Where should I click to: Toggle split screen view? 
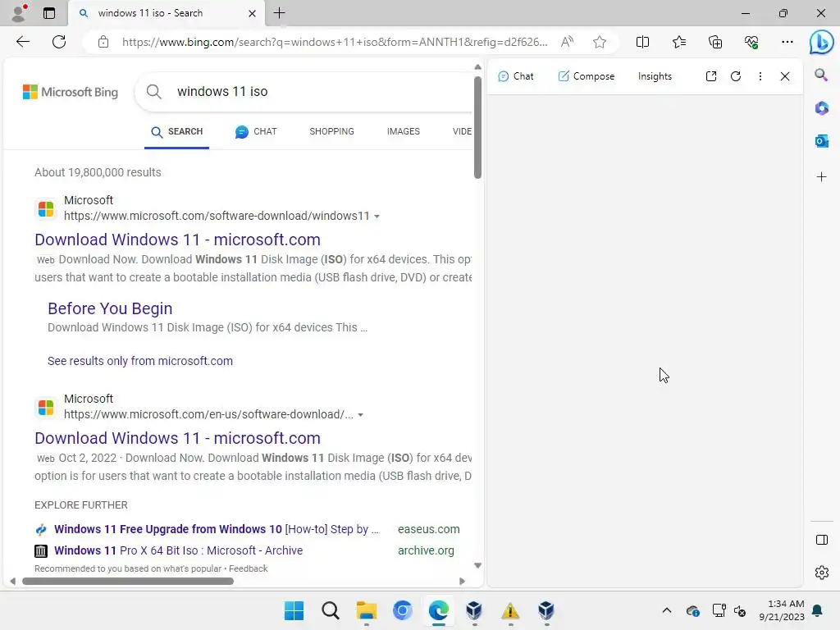[642, 42]
